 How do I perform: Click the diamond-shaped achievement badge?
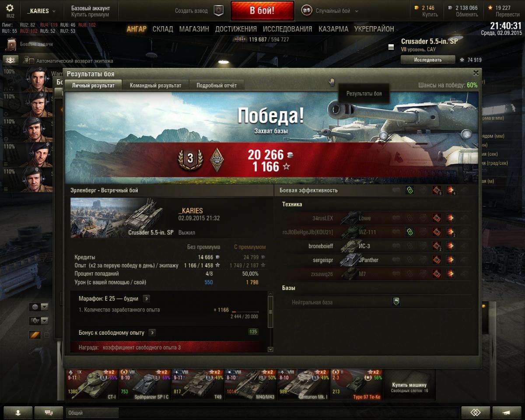pyautogui.click(x=216, y=159)
